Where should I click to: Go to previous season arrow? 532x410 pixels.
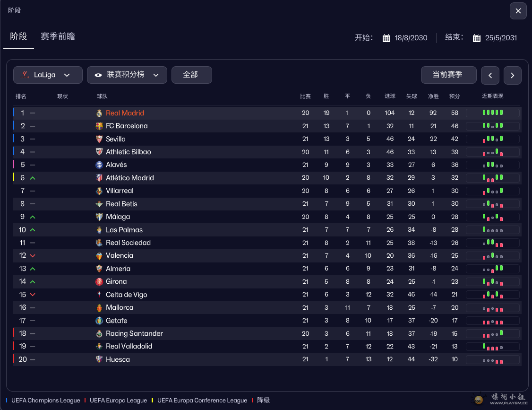[490, 75]
